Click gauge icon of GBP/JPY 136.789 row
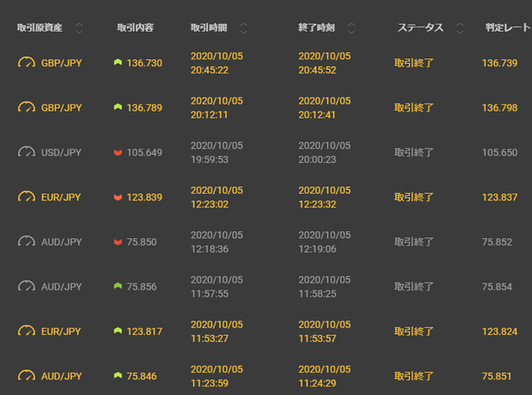This screenshot has height=395, width=532. (x=27, y=107)
